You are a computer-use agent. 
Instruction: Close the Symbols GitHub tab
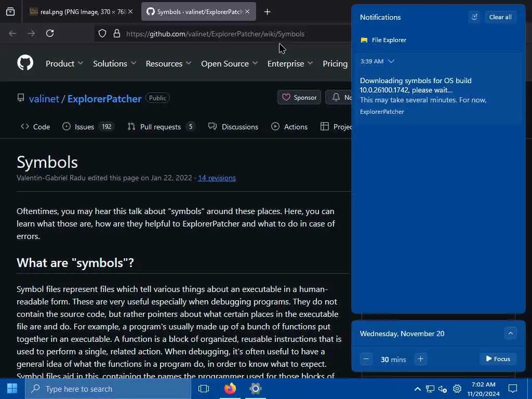click(x=247, y=11)
